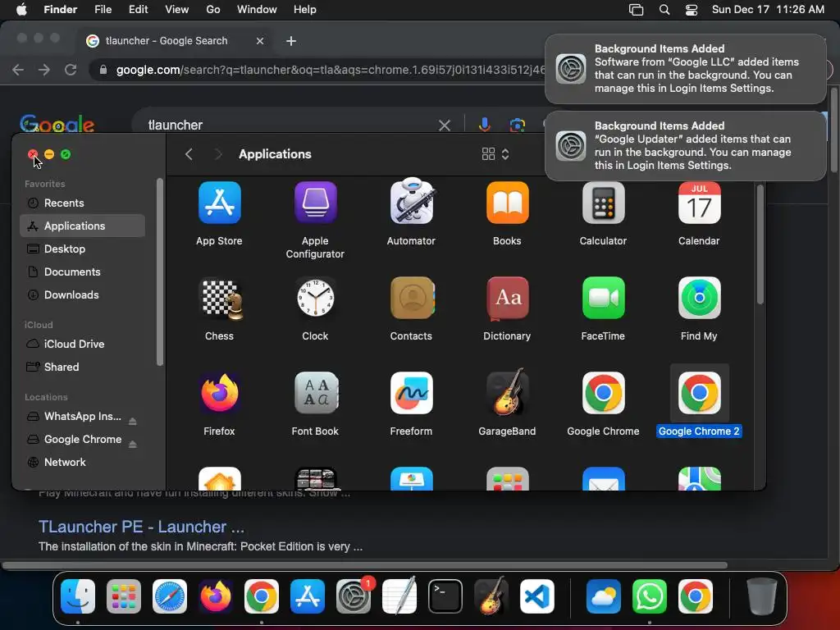
Task: Open Downloads in Finder sidebar
Action: [83, 295]
